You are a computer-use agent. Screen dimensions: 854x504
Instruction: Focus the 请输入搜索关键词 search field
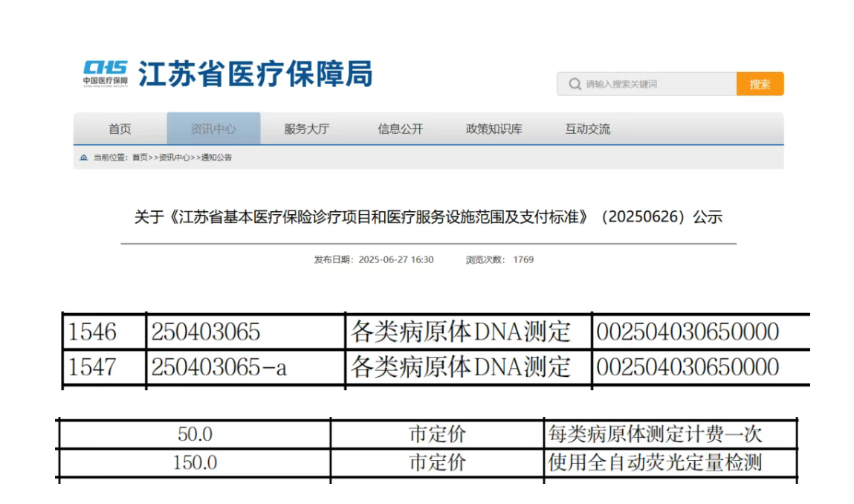click(654, 84)
